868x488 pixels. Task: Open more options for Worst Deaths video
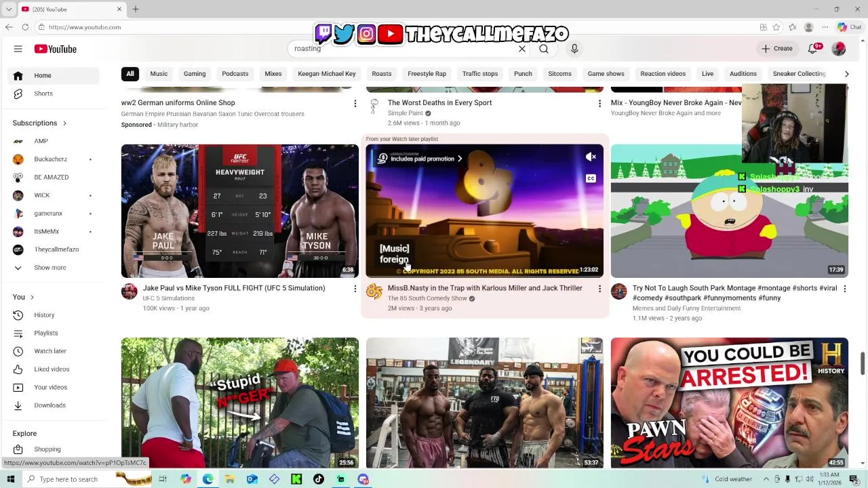click(599, 104)
